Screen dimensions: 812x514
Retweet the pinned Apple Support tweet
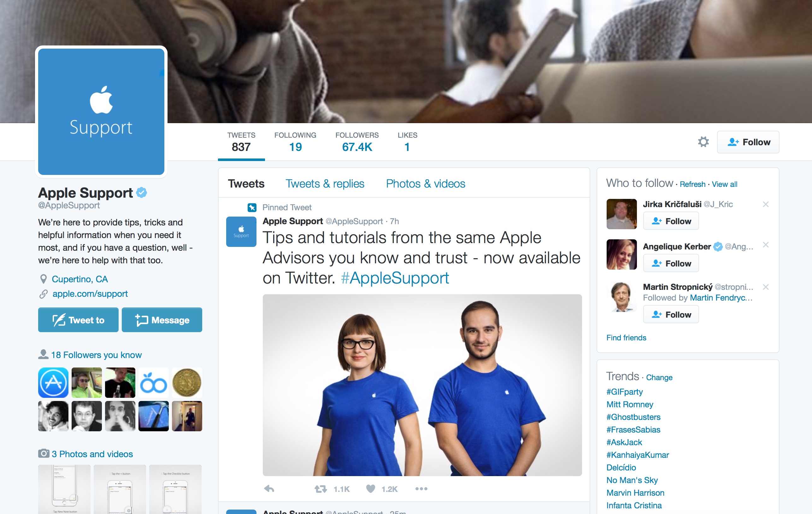321,489
